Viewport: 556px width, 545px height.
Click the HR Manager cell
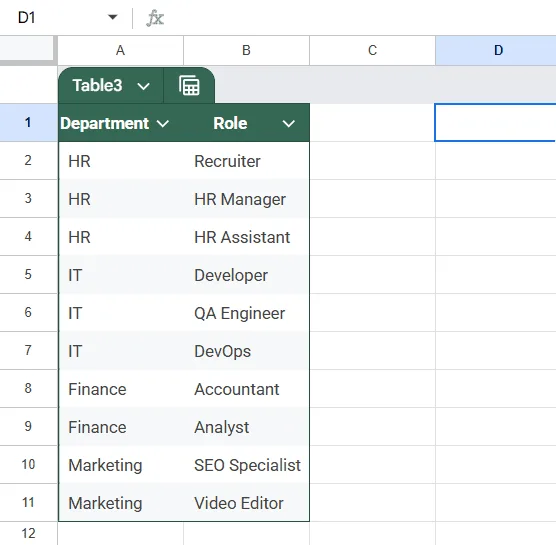click(x=247, y=199)
